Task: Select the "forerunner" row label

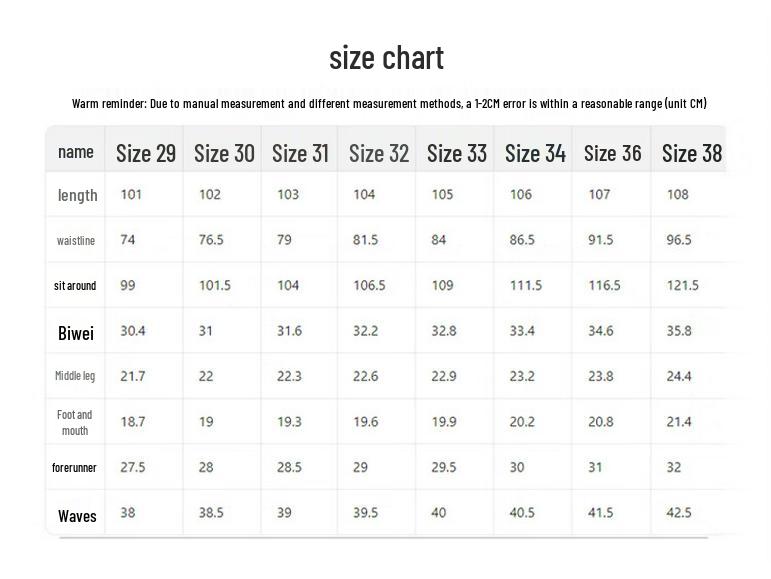Action: 75,468
